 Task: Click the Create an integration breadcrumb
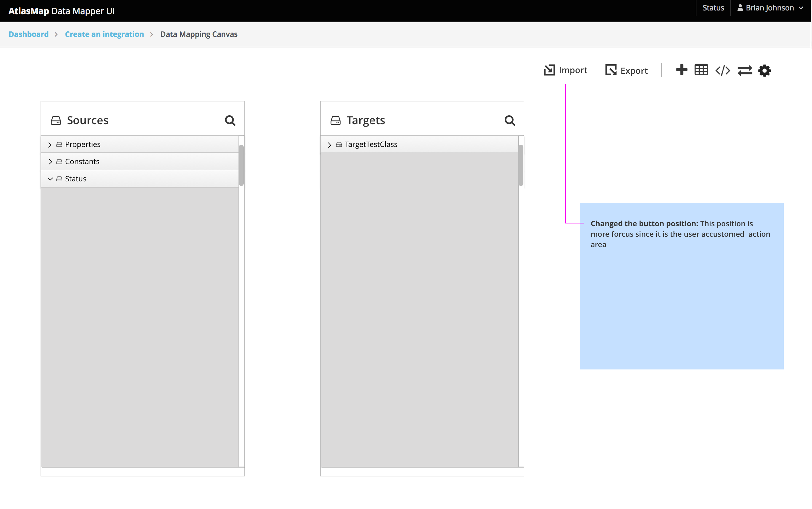(x=104, y=34)
